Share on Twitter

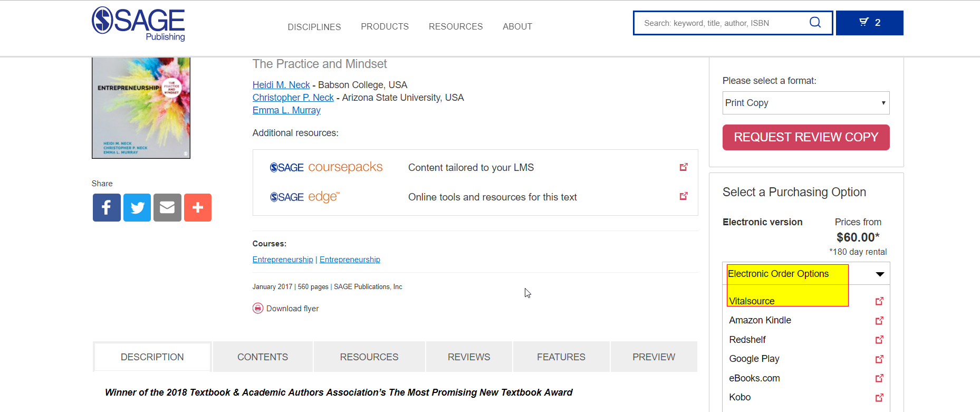coord(137,207)
